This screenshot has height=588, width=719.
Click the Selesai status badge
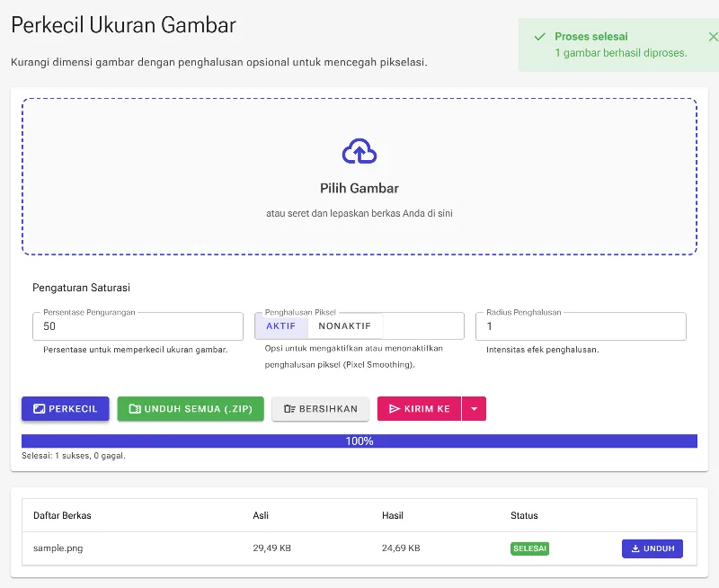pos(529,548)
